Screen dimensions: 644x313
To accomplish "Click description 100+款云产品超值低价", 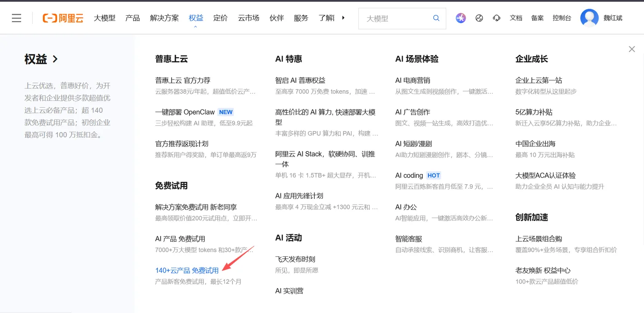I will point(546,281).
